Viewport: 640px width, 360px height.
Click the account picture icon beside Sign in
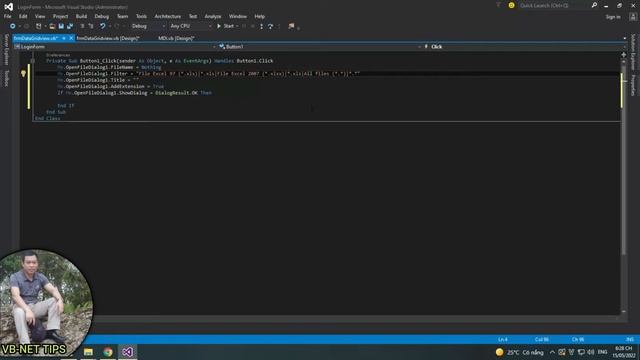[x=633, y=17]
